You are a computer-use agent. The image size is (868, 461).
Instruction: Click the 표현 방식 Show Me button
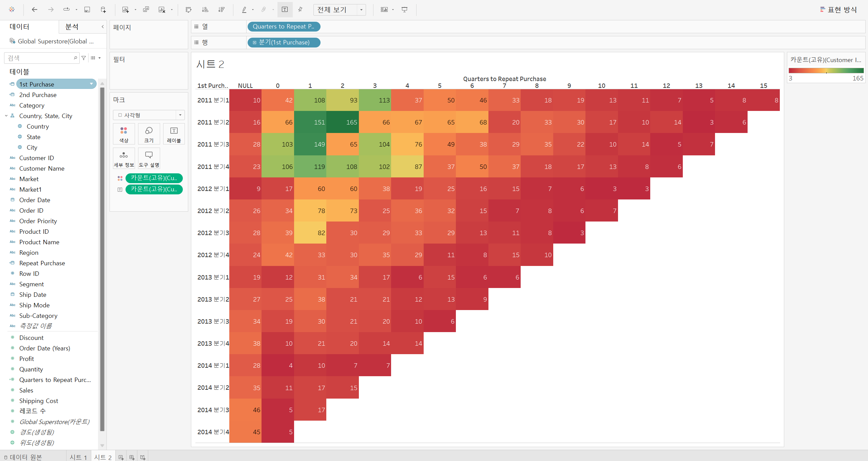[x=838, y=9]
